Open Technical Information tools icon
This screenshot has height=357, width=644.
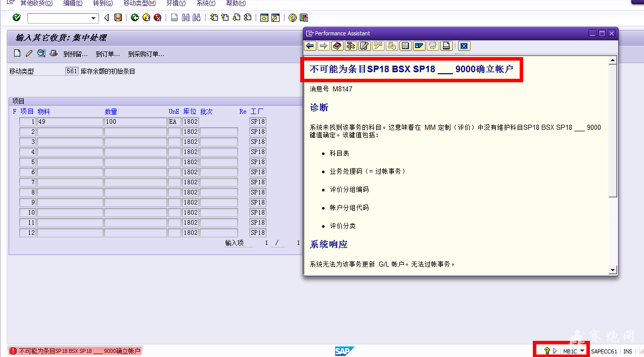(351, 46)
